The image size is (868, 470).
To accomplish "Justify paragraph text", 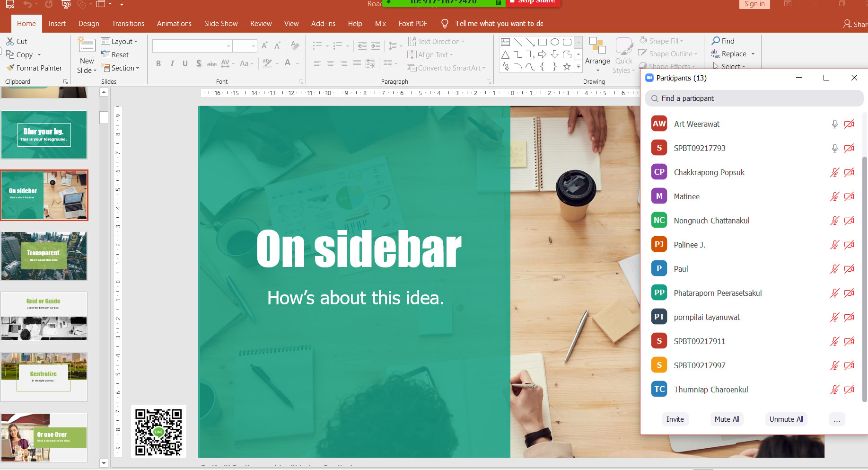I will tap(357, 63).
